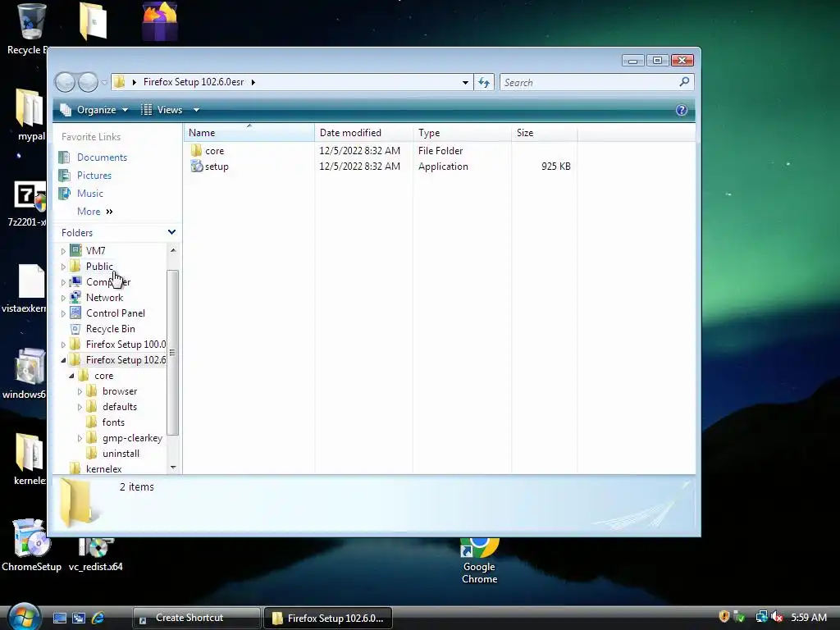Expand the Network tree node
Screen dimensions: 840x630
(x=63, y=297)
